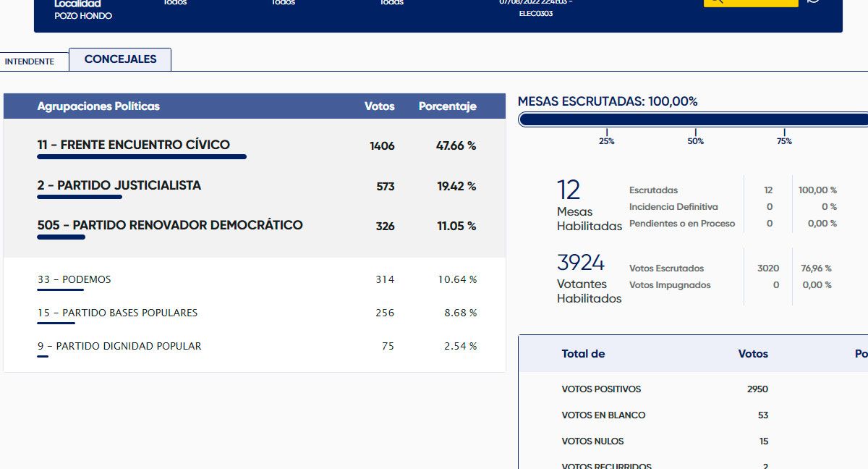
Task: Open Partido Renovador Democrático result
Action: click(x=170, y=225)
